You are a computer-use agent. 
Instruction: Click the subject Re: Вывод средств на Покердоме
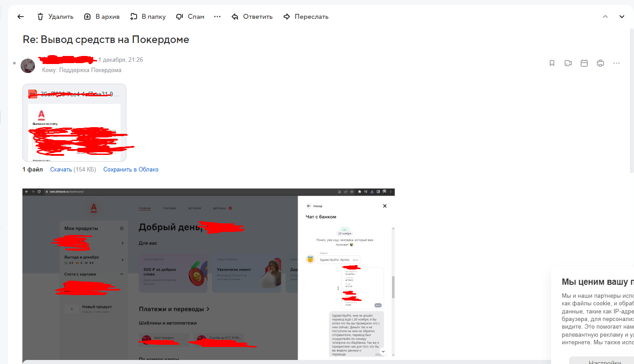(x=106, y=39)
